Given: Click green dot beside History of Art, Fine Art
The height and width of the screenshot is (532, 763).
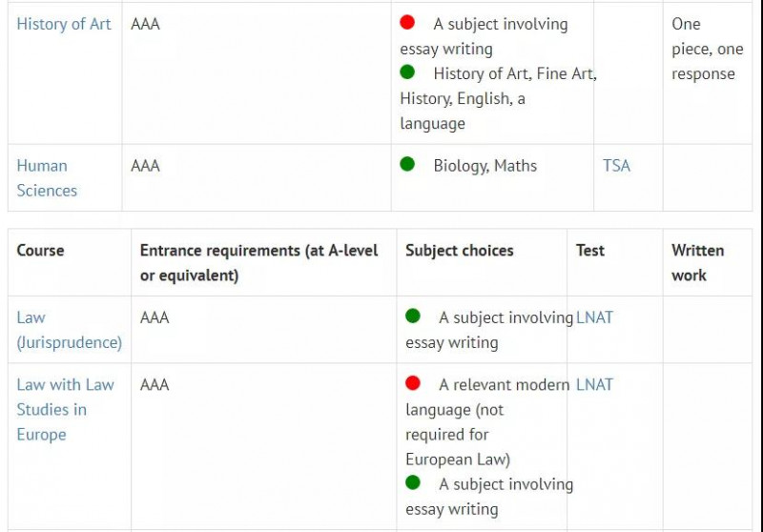Looking at the screenshot, I should 407,72.
